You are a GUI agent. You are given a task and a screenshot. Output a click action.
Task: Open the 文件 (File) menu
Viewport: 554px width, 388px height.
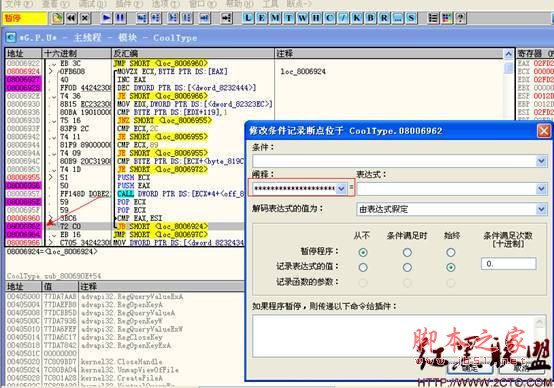pos(19,4)
